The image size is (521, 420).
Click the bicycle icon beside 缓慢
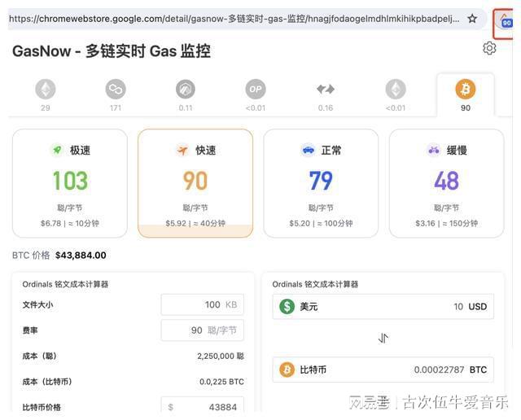point(433,151)
